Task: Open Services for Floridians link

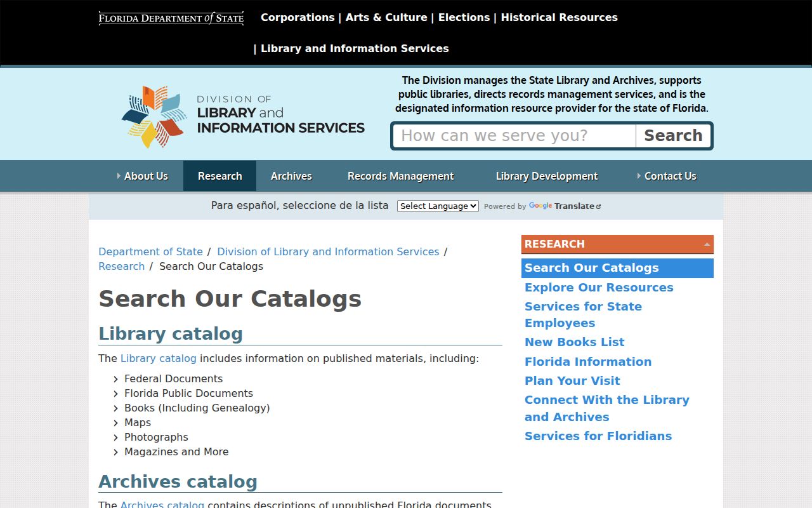Action: [x=598, y=436]
